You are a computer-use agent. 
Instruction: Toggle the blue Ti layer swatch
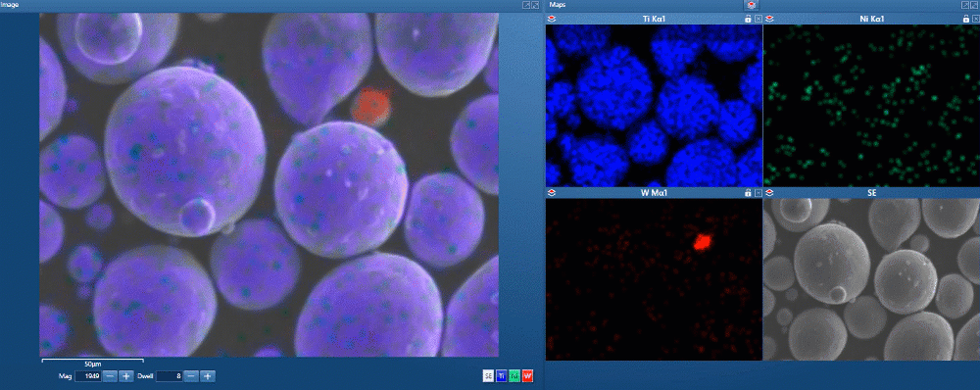coord(502,375)
